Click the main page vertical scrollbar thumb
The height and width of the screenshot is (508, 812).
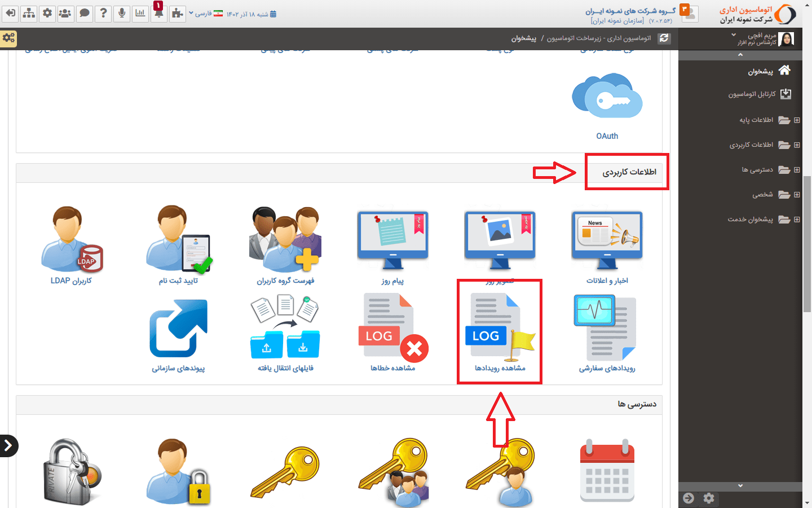[807, 243]
